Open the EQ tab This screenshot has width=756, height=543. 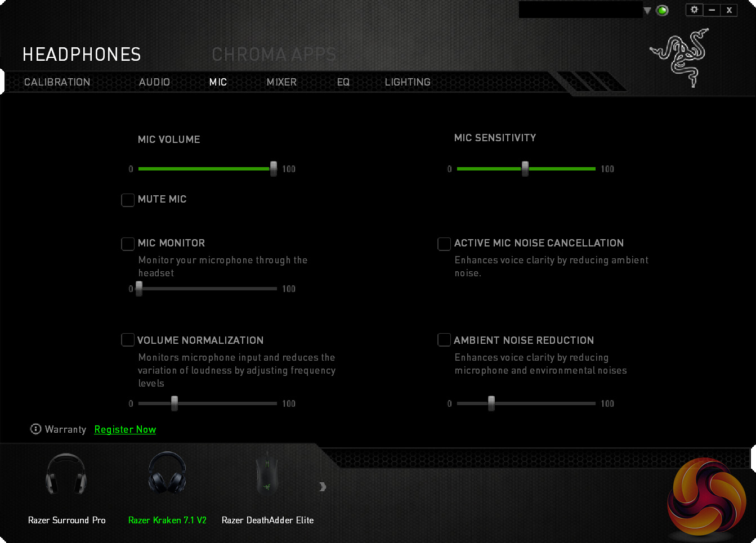[x=343, y=82]
